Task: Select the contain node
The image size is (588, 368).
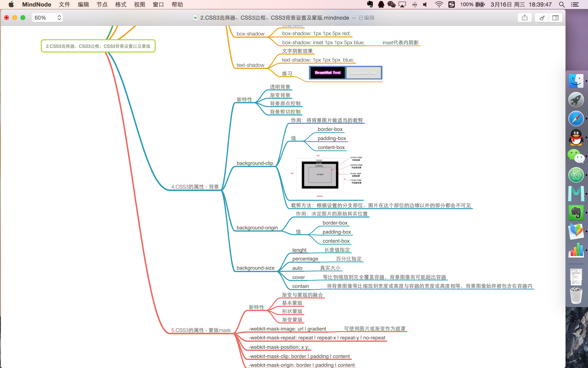Action: (x=301, y=286)
